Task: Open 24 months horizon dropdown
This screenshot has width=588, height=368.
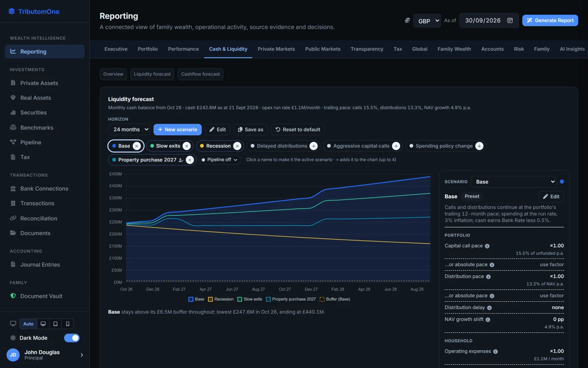Action: click(x=129, y=130)
